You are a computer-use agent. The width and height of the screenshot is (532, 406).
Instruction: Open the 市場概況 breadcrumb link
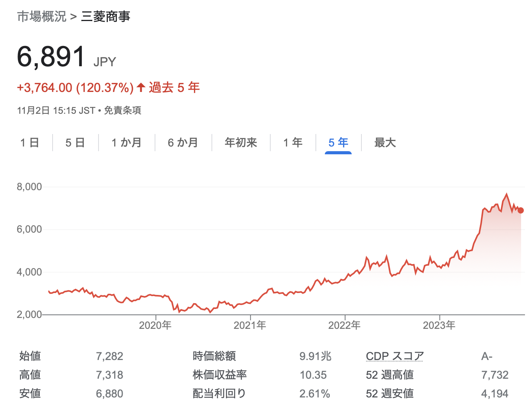click(x=42, y=17)
